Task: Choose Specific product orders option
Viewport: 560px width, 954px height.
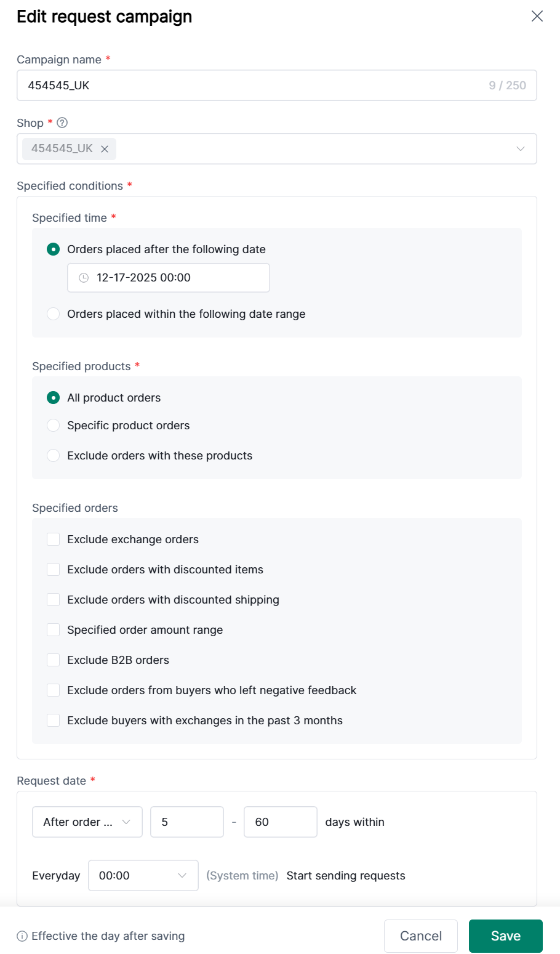Action: (54, 426)
